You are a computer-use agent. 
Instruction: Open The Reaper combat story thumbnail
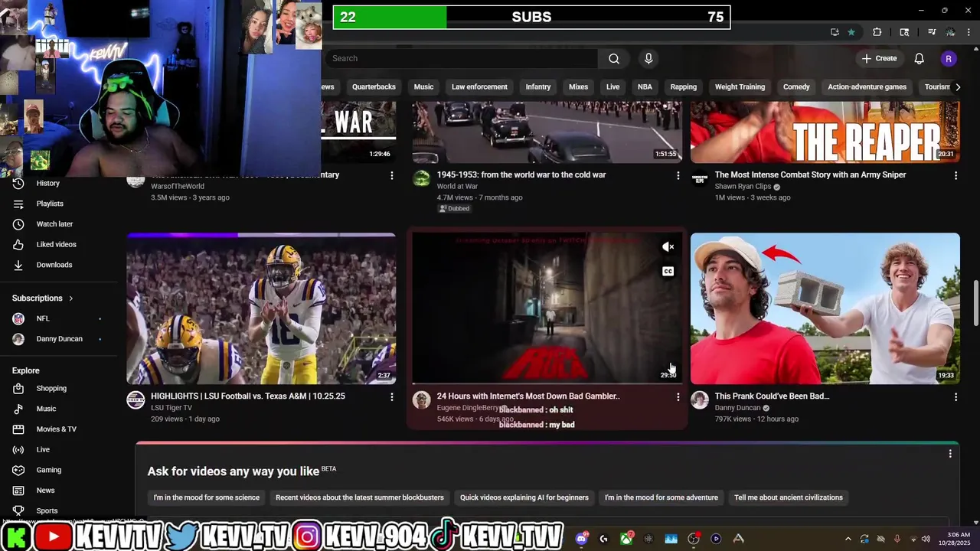coord(825,132)
